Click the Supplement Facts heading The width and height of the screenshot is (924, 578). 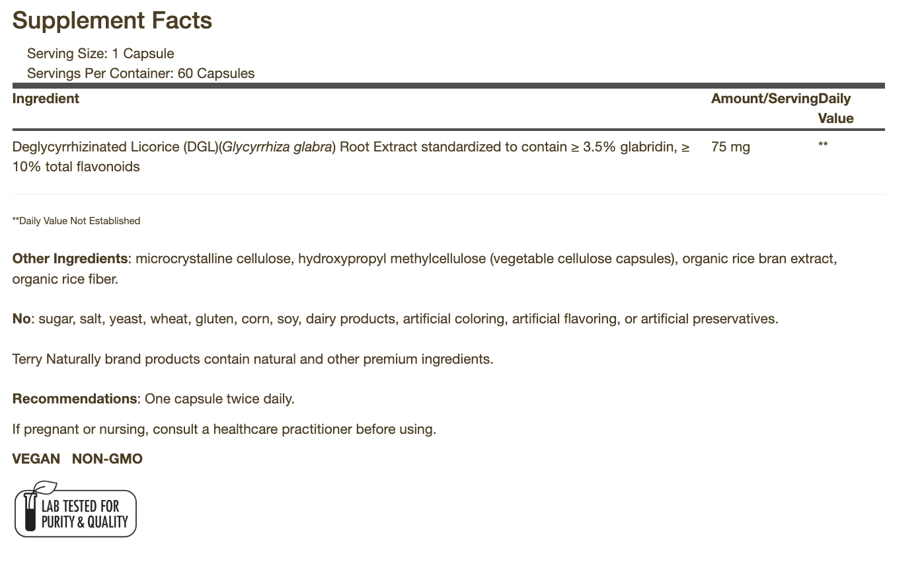112,21
